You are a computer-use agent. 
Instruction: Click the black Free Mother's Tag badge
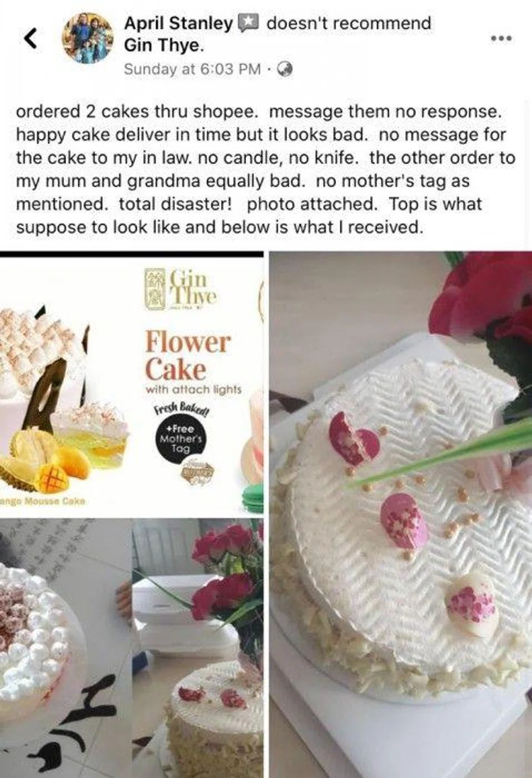(x=180, y=440)
